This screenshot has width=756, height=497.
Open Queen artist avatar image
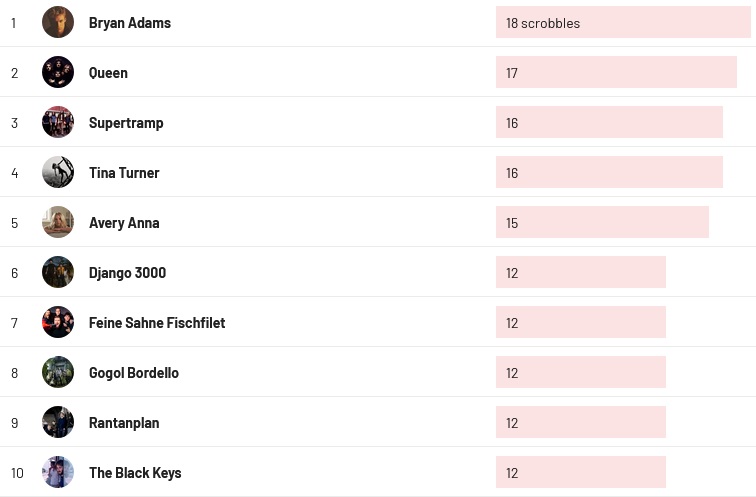coord(58,72)
